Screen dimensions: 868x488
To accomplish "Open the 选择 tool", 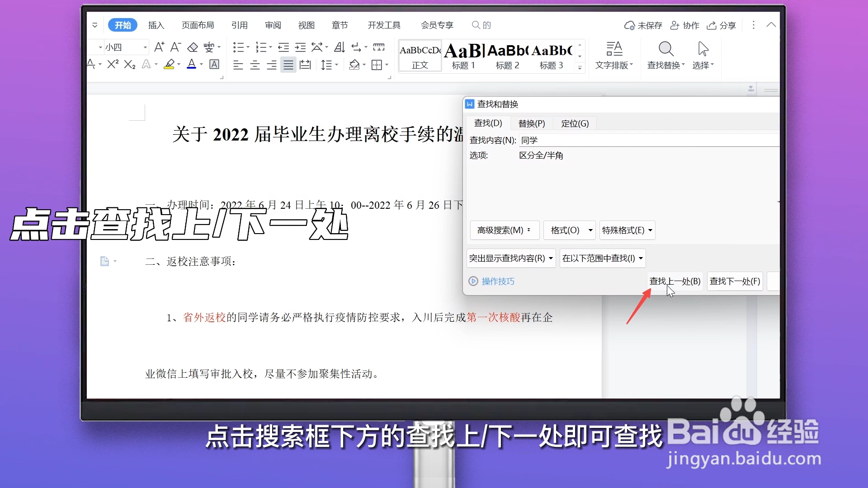I will (703, 56).
